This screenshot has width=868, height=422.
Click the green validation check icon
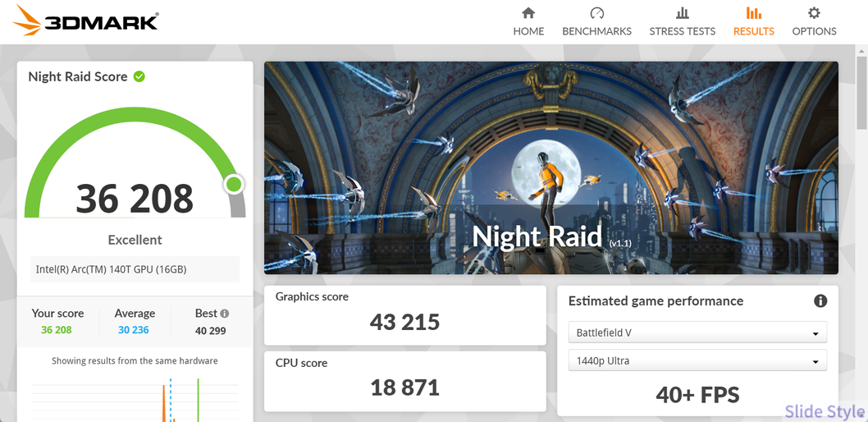pos(139,76)
